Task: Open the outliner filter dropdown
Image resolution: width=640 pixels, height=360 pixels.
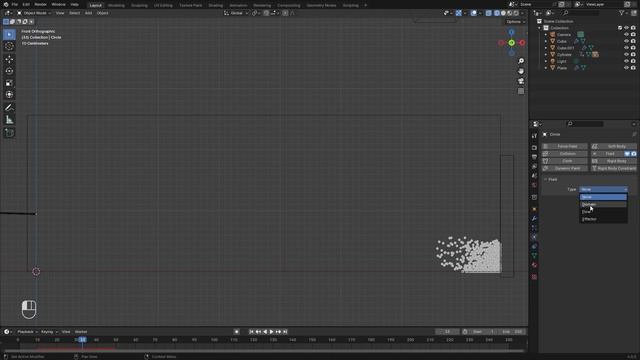Action: click(623, 13)
